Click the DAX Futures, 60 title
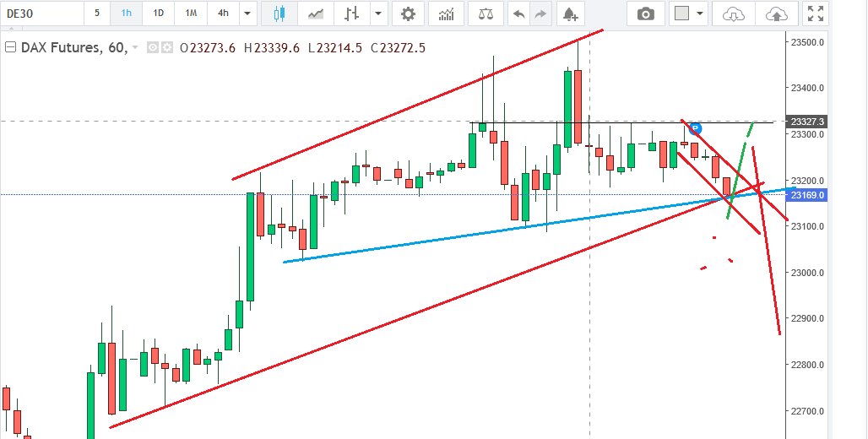This screenshot has height=439, width=868. [x=74, y=48]
